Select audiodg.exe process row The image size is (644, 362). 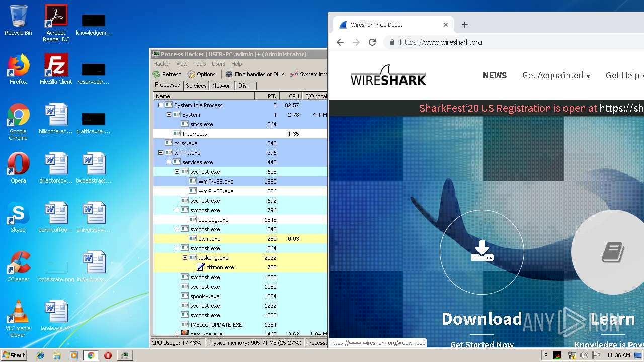240,220
